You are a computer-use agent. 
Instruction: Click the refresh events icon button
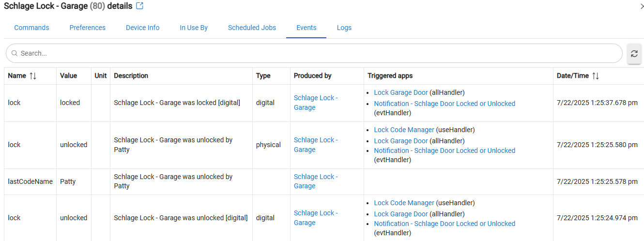click(x=634, y=54)
